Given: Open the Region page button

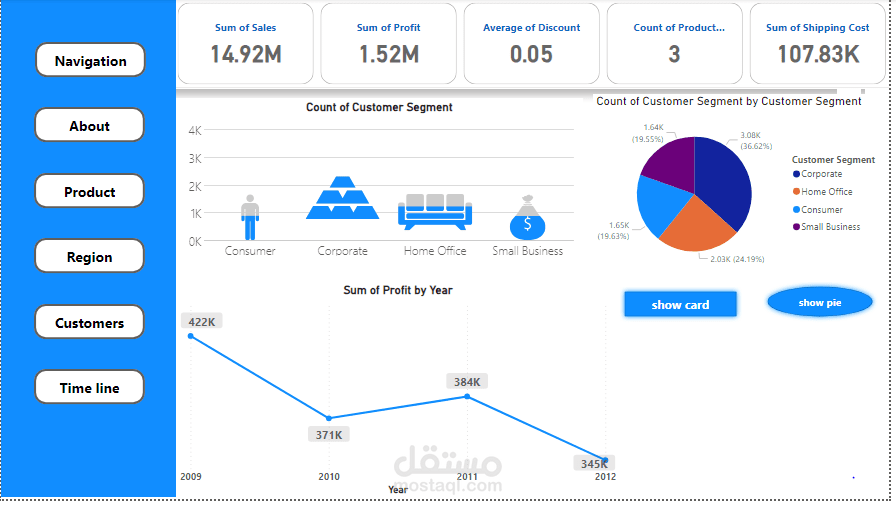Looking at the screenshot, I should [x=89, y=256].
